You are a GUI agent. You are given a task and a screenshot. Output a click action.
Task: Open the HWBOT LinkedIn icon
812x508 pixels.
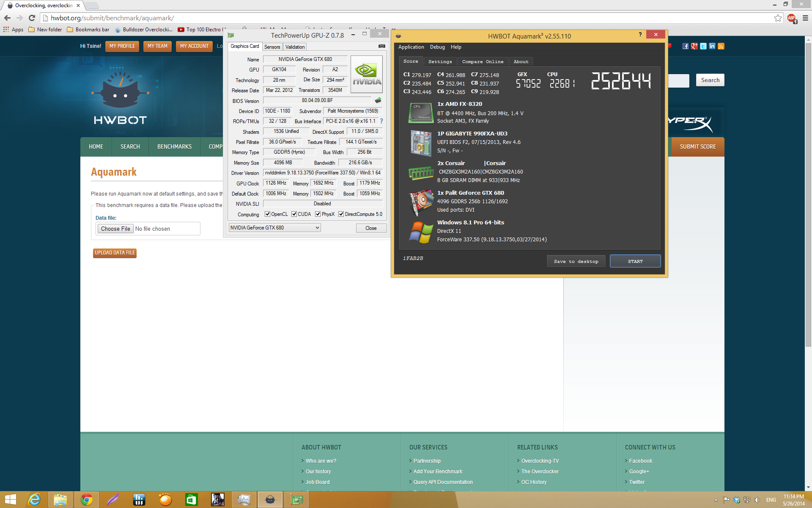click(712, 46)
